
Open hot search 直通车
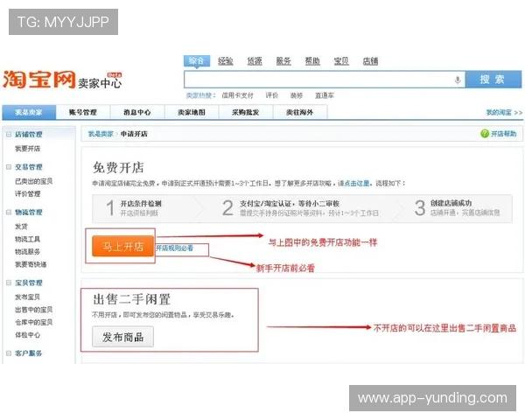[x=324, y=95]
